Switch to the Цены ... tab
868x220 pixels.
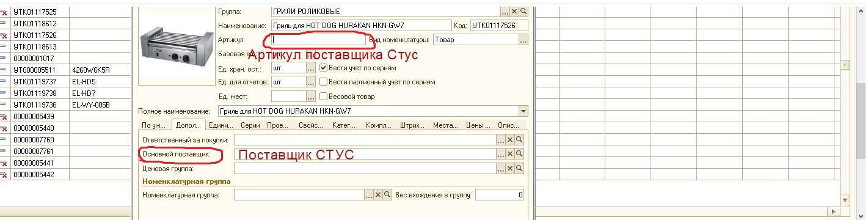(x=479, y=125)
